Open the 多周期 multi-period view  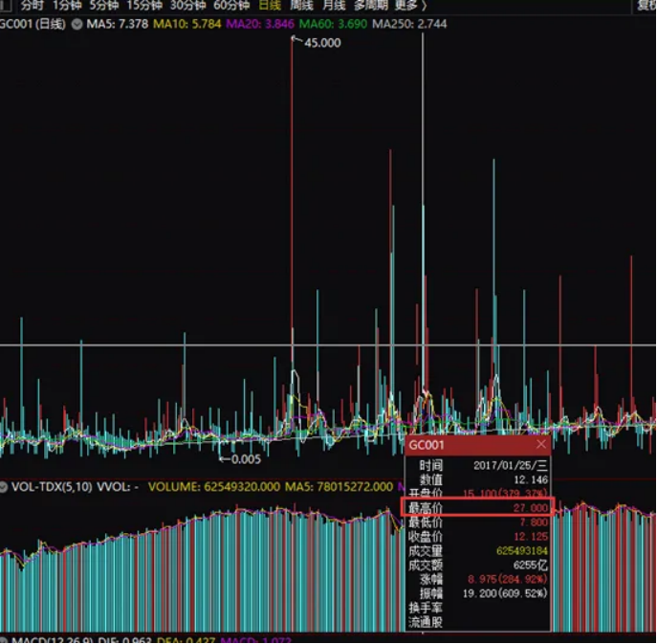tap(370, 5)
